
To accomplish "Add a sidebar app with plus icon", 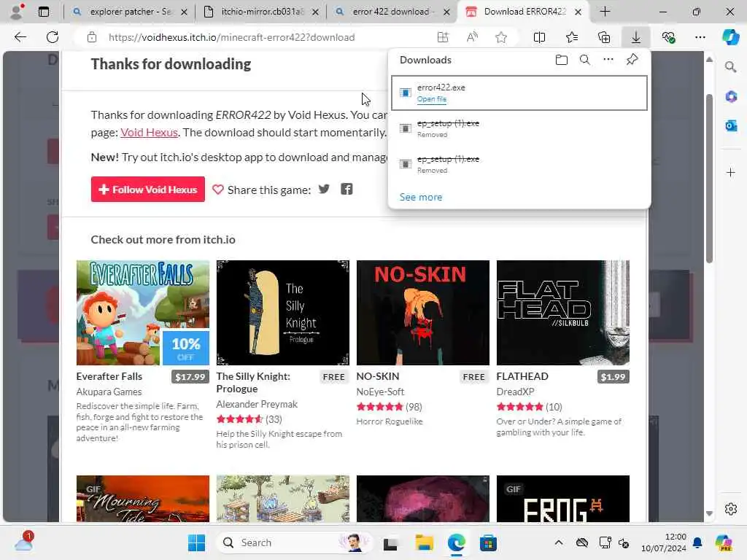I will pos(731,172).
